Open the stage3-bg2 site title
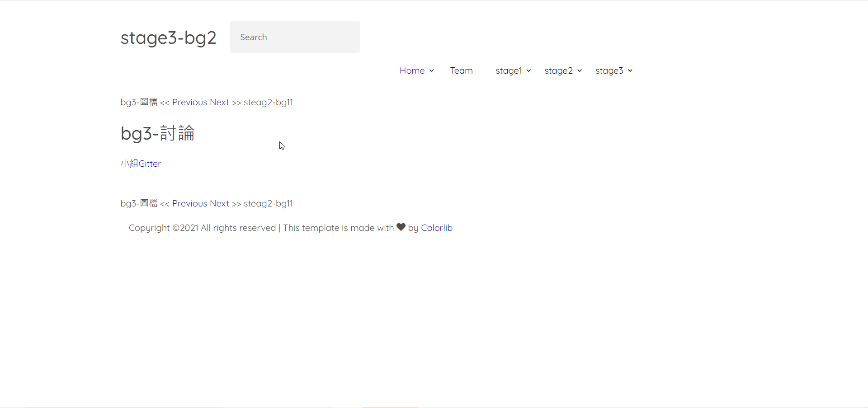The image size is (868, 408). [168, 38]
